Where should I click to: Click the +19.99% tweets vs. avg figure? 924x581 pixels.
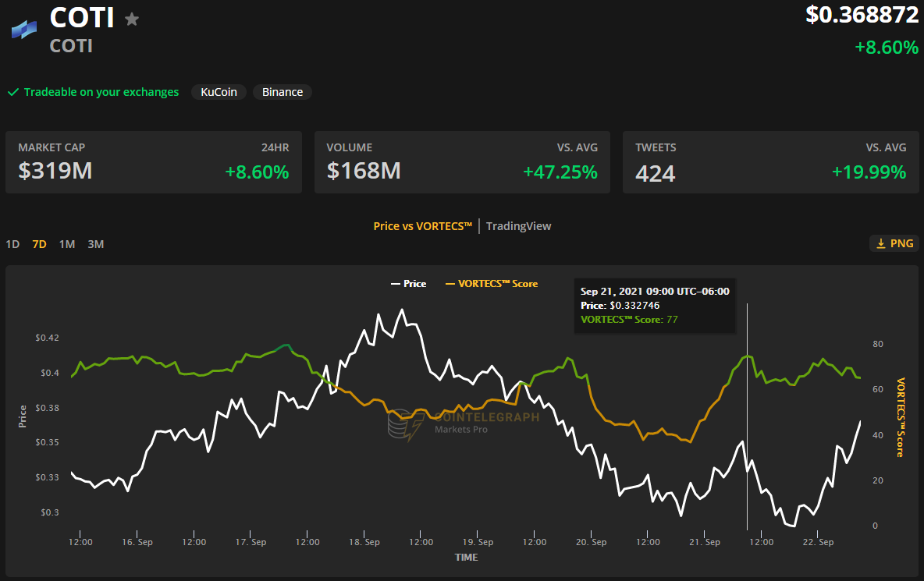pos(869,172)
